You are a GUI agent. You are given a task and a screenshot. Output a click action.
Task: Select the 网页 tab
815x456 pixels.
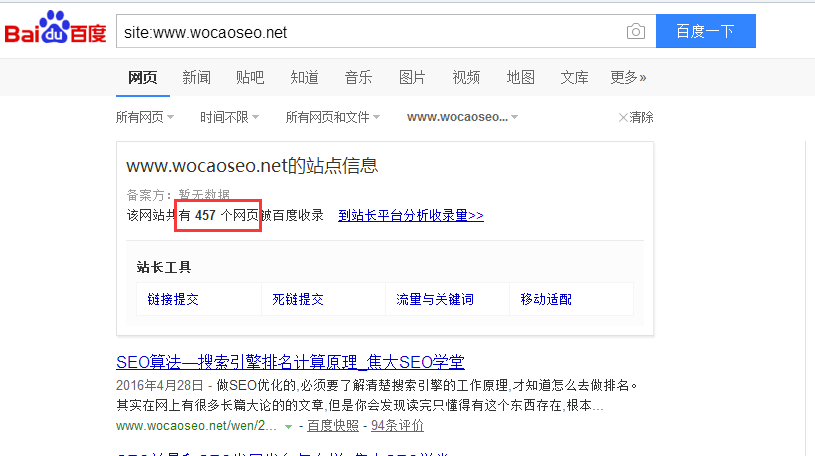tap(142, 78)
